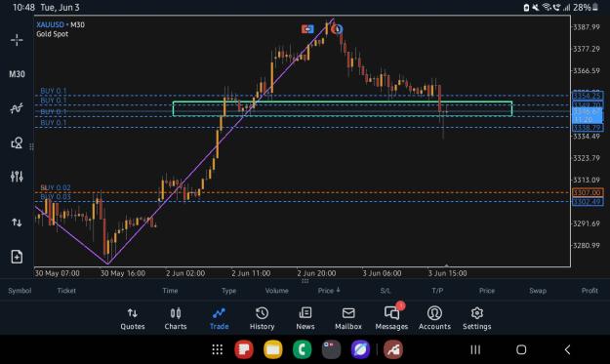
Task: Open the green phone app
Action: (x=303, y=349)
